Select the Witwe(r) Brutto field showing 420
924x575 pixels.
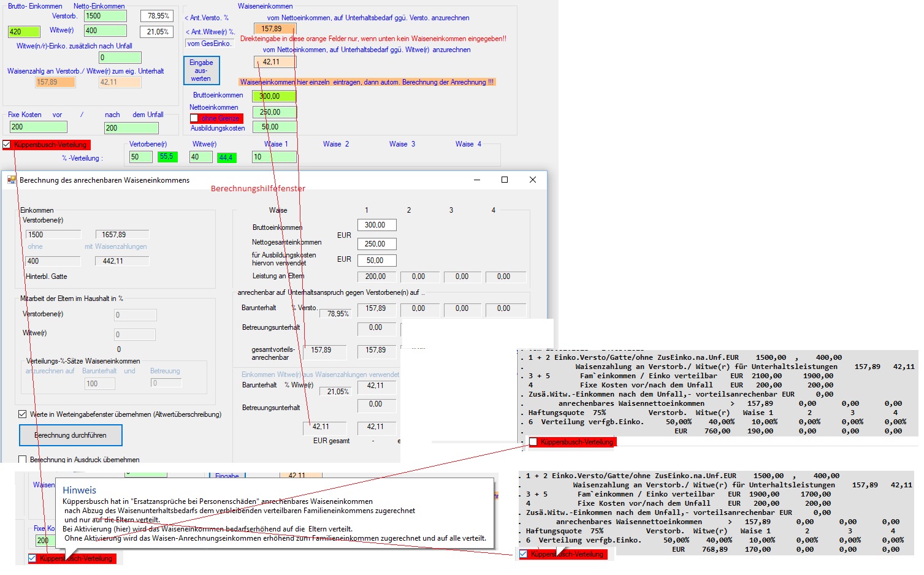pyautogui.click(x=24, y=32)
